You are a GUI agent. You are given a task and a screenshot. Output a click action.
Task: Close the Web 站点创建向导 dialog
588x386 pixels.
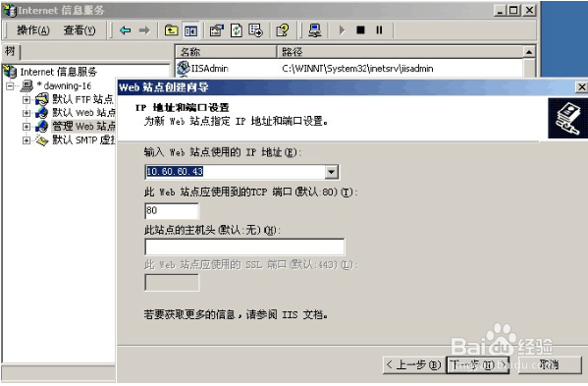click(x=581, y=87)
